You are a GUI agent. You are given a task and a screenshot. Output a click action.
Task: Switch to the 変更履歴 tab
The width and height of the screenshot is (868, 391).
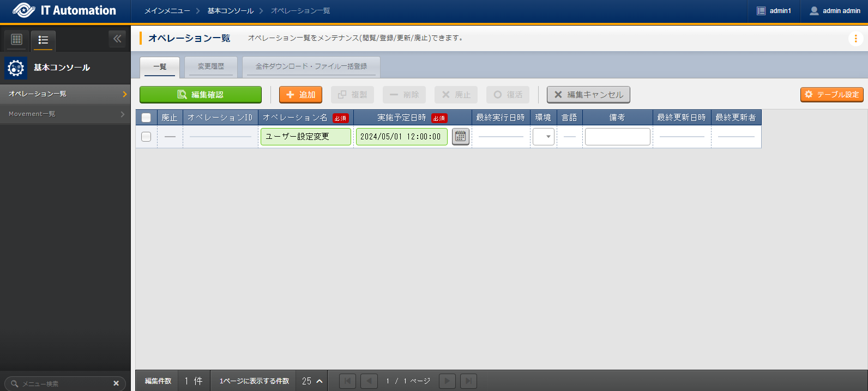tap(211, 66)
